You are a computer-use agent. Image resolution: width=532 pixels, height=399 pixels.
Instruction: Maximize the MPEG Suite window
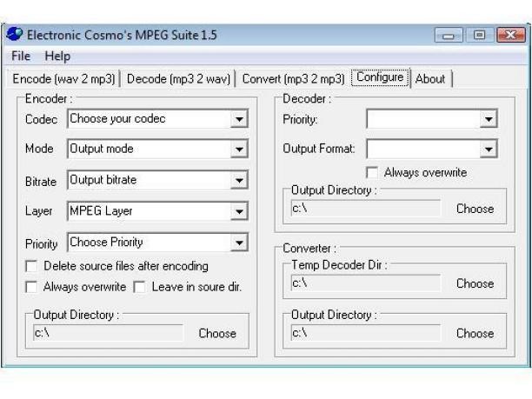[479, 35]
